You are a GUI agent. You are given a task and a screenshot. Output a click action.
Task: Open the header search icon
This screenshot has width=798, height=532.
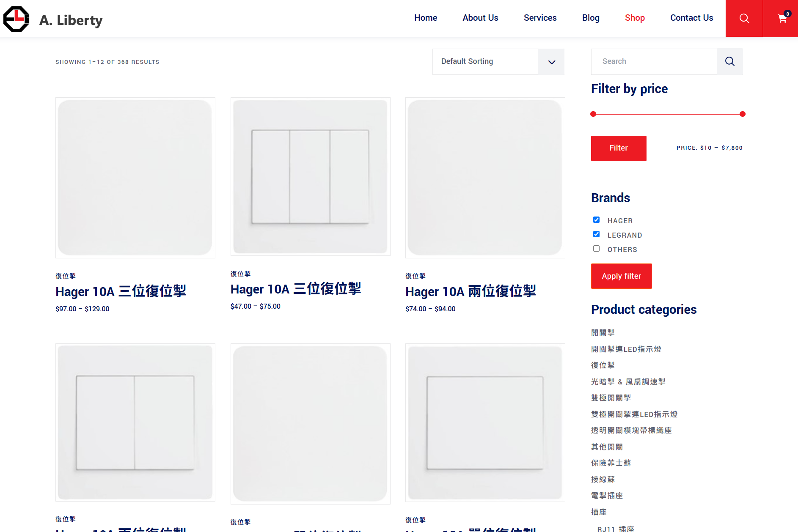[744, 18]
